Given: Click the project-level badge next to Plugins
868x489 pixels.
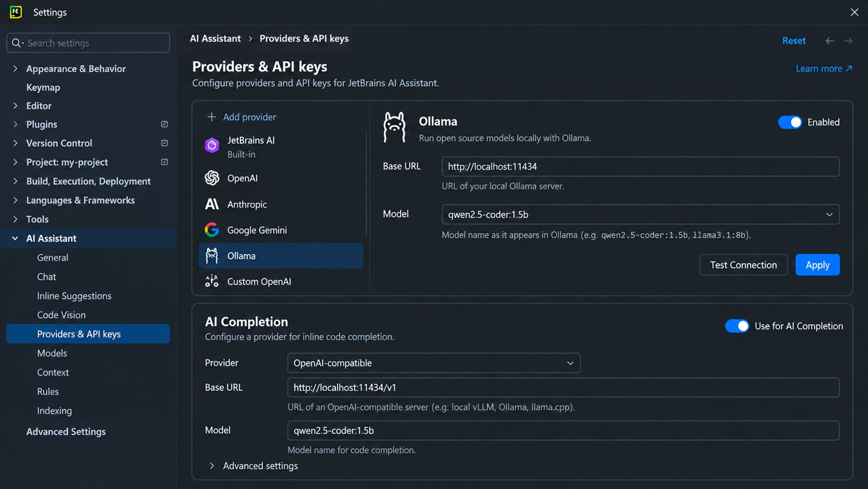Looking at the screenshot, I should (x=165, y=124).
